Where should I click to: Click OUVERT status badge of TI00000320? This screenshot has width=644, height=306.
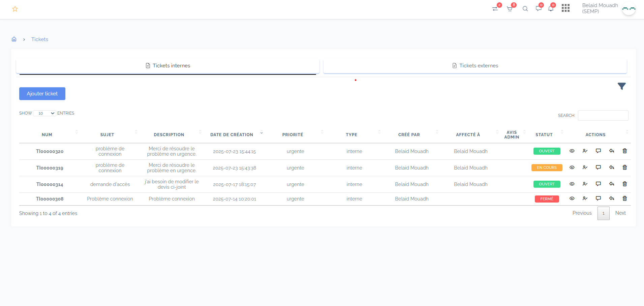coord(547,151)
